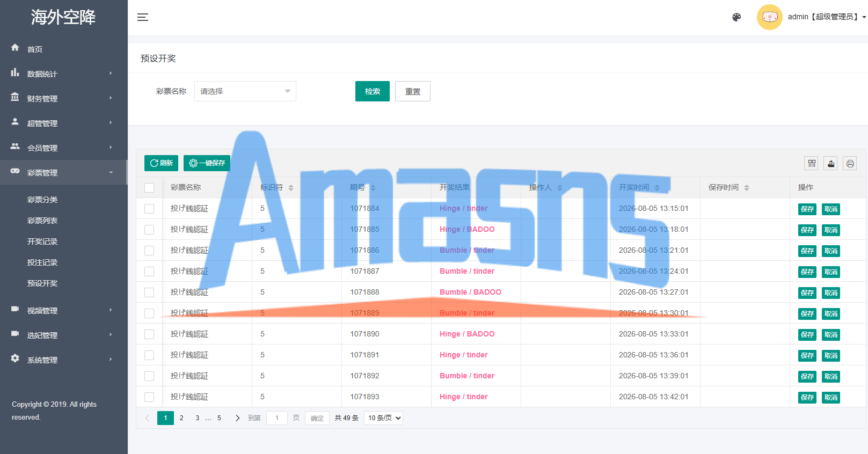Click the 一键保存 save-all button
Image resolution: width=868 pixels, height=454 pixels.
(207, 163)
